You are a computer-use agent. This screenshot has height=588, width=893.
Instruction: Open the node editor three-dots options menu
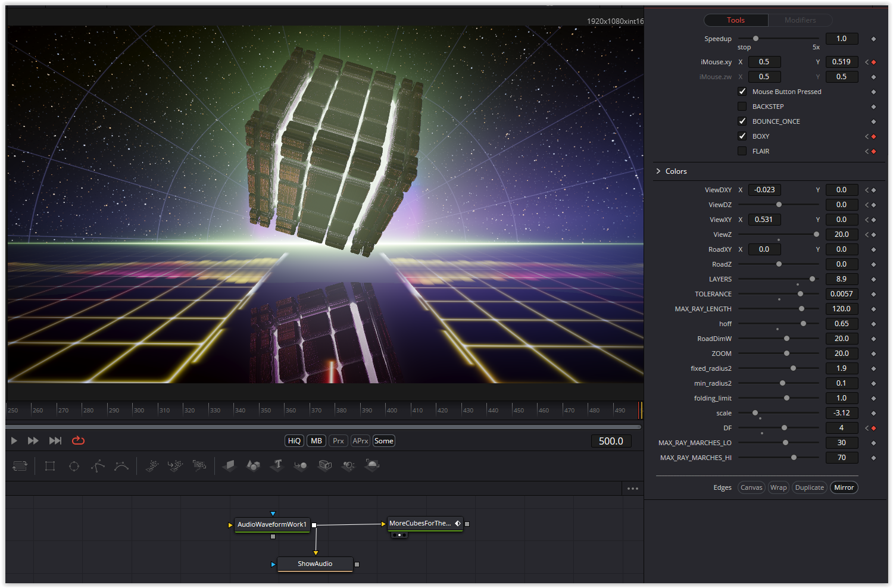633,489
